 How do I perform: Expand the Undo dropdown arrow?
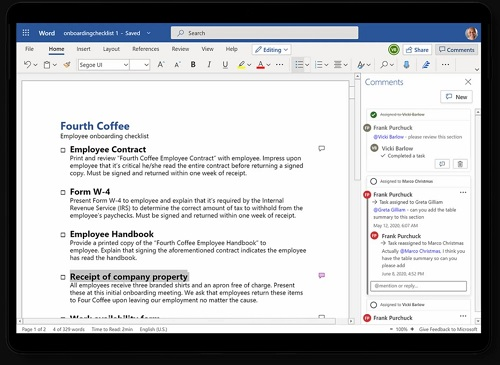[35, 65]
